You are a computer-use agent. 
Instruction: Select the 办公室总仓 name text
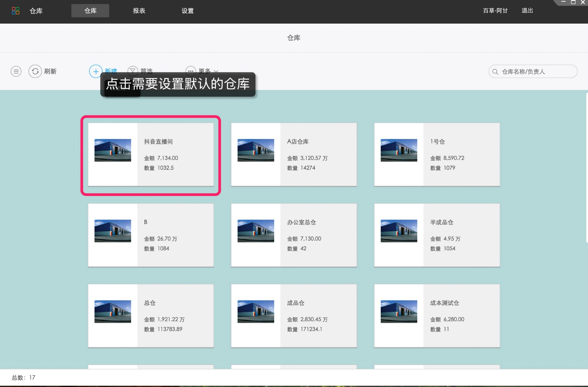pyautogui.click(x=302, y=222)
